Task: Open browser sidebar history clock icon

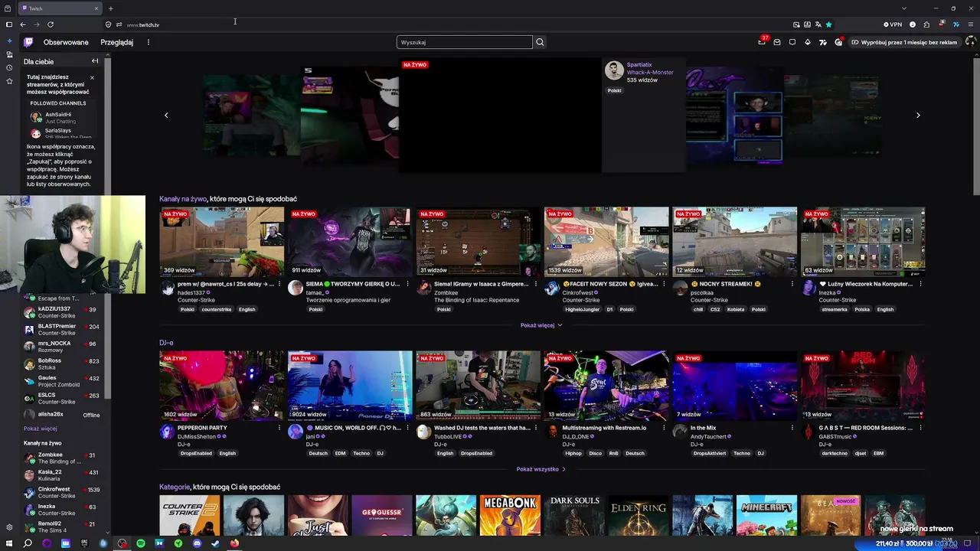Action: 9,67
